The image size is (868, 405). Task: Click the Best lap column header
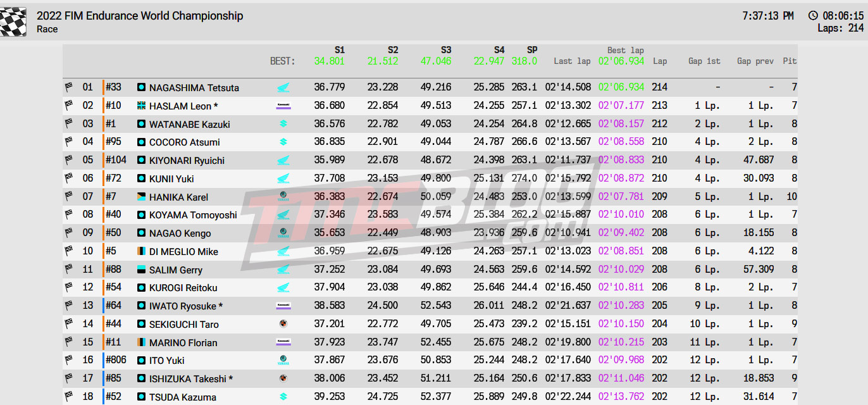click(625, 50)
